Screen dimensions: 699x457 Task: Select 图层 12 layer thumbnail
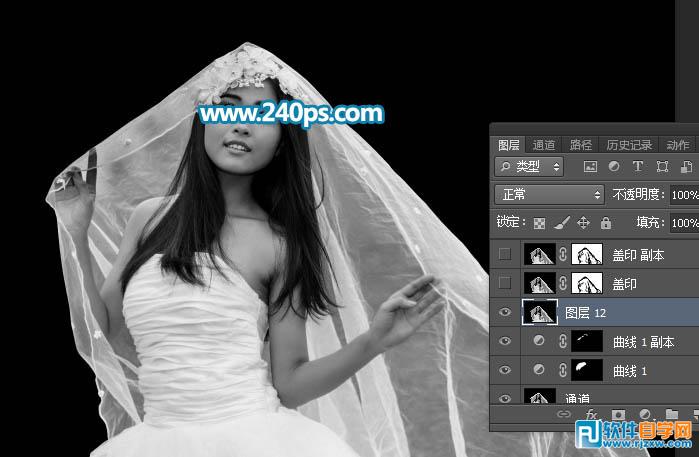[539, 312]
